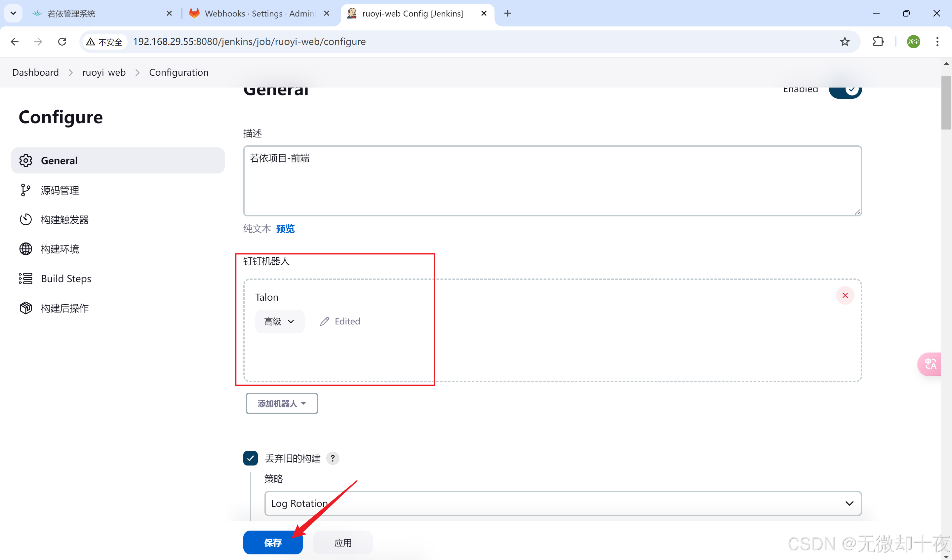952x560 pixels.
Task: Click the page vertical scrollbar thumb
Action: pyautogui.click(x=946, y=102)
